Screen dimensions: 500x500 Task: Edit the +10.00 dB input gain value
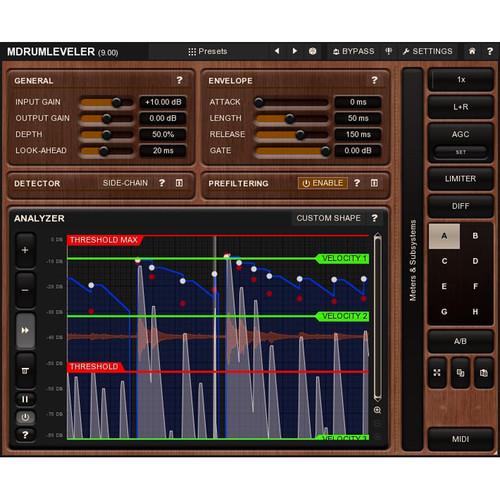[163, 102]
